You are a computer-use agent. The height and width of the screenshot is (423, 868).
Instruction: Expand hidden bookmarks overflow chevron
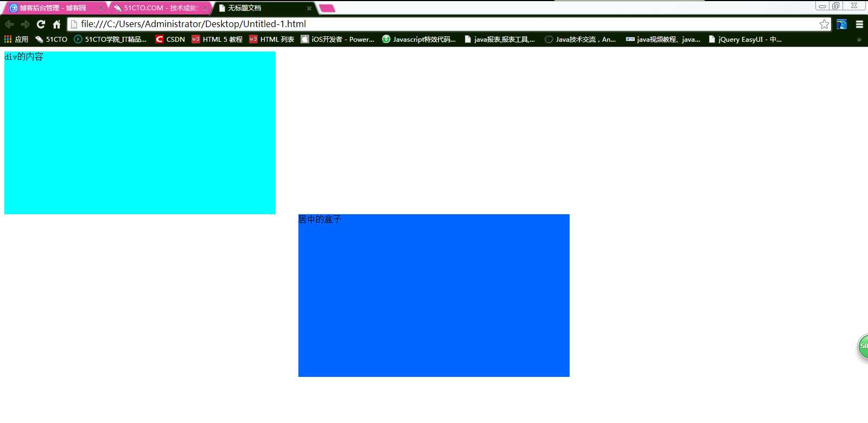tap(859, 40)
